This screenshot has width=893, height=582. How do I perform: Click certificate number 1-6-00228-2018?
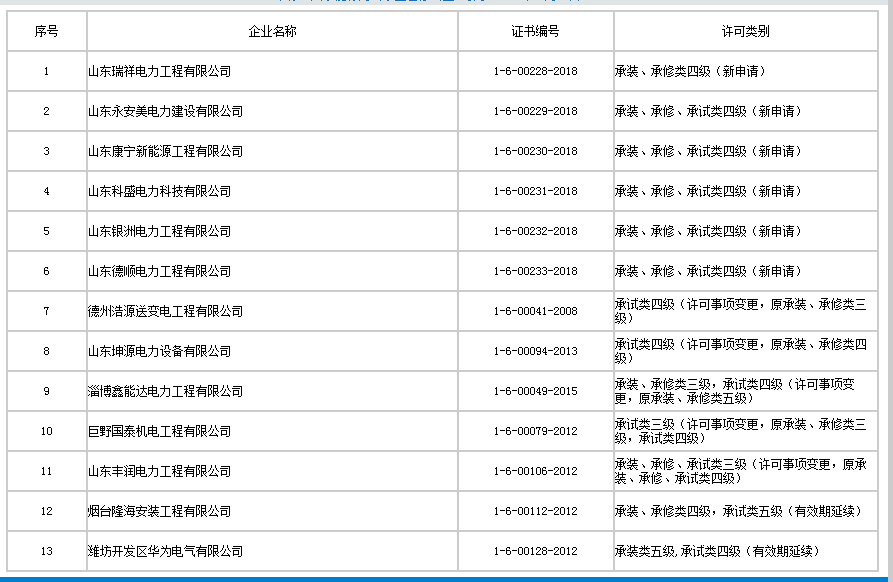pyautogui.click(x=535, y=71)
